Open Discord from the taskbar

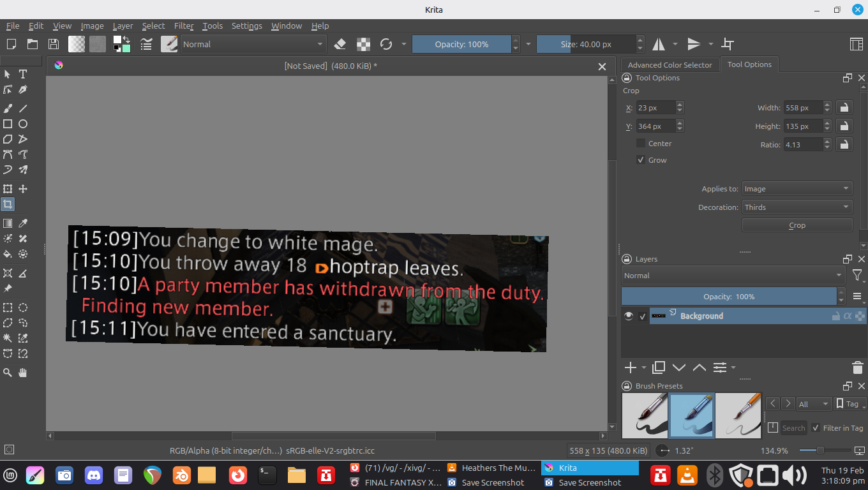(x=93, y=475)
